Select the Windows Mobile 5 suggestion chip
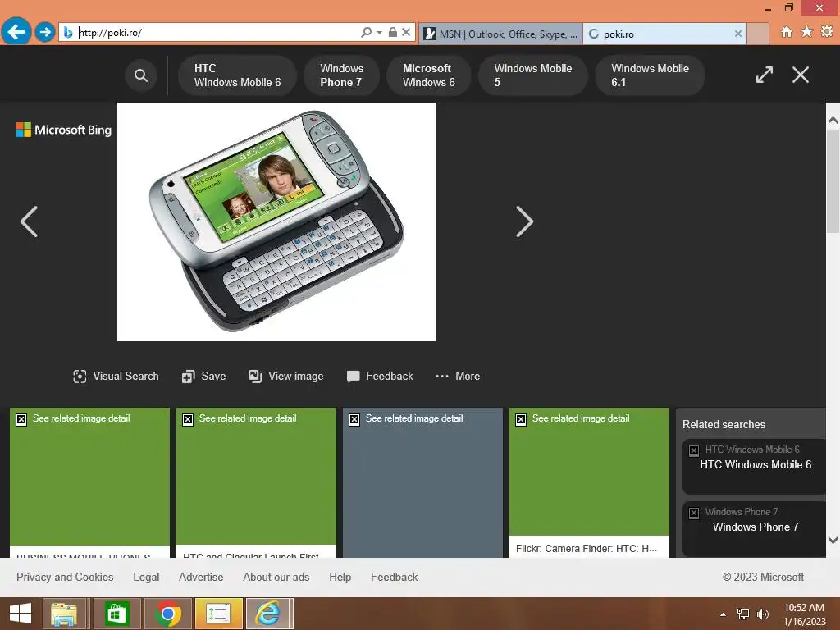Screen dimensions: 840x630 pyautogui.click(x=533, y=75)
